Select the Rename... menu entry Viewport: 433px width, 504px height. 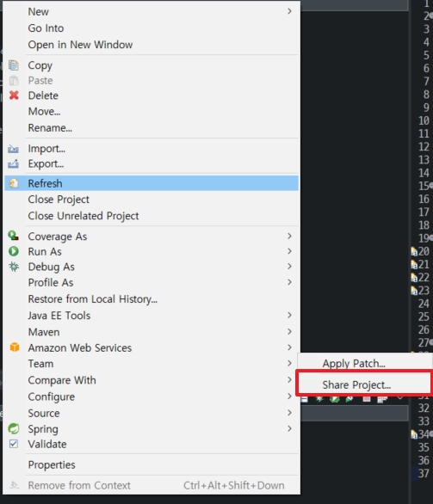tap(50, 128)
